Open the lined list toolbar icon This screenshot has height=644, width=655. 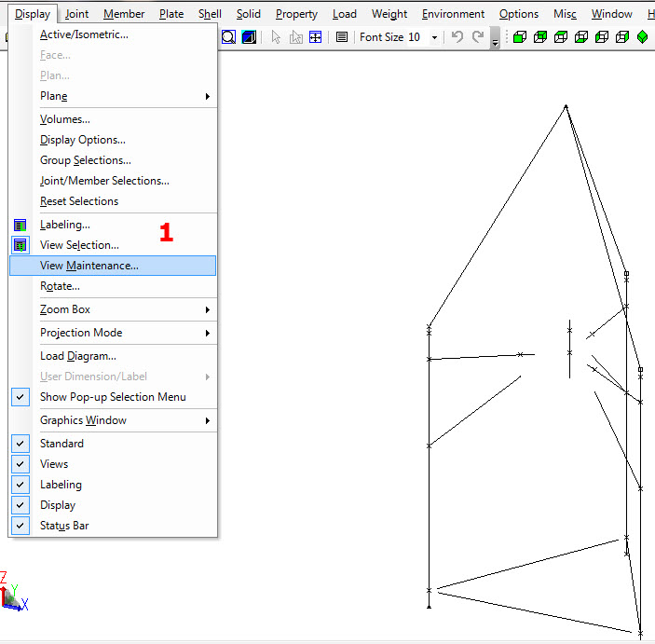tap(342, 37)
